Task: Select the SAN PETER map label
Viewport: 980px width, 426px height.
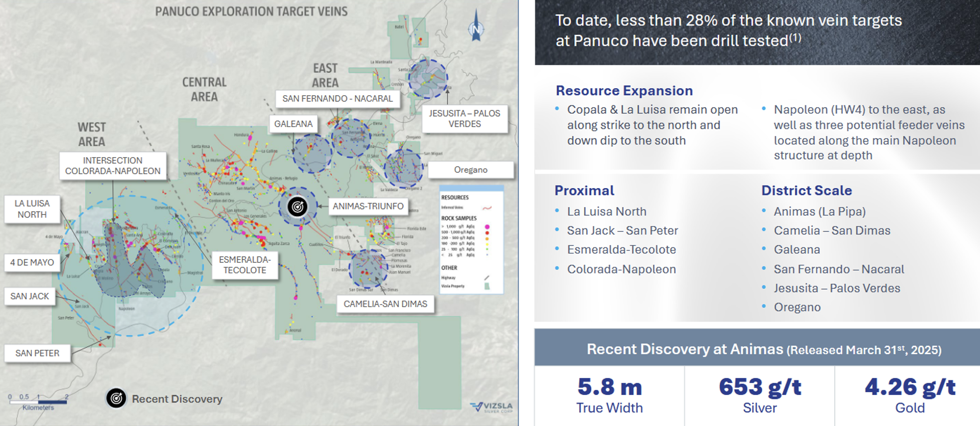Action: [37, 353]
